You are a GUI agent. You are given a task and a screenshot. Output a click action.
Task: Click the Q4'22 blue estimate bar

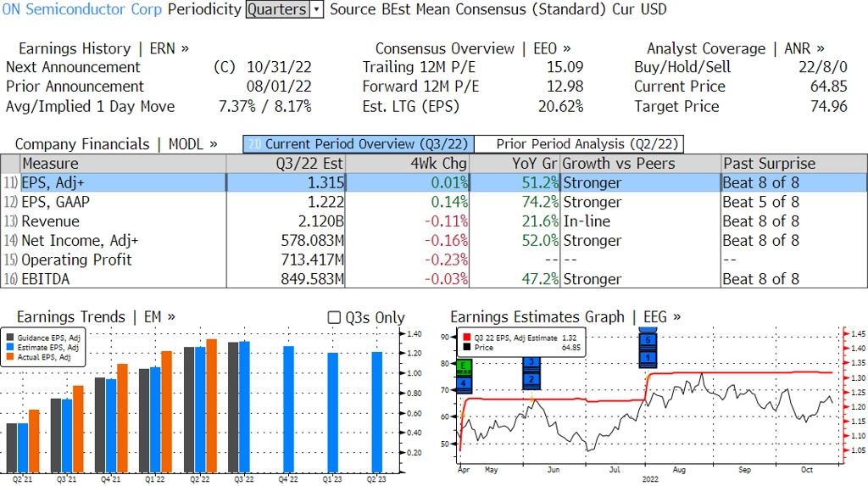[x=288, y=409]
